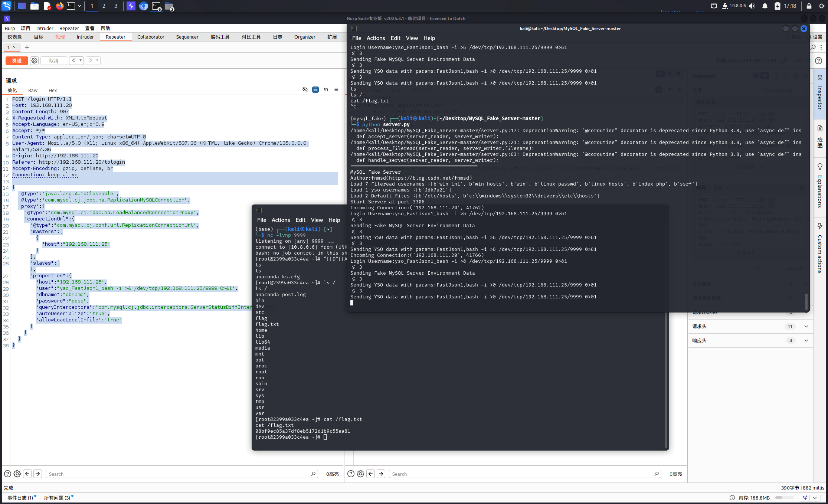Open the Intruder menu in menu bar
Image resolution: width=828 pixels, height=504 pixels.
point(45,28)
